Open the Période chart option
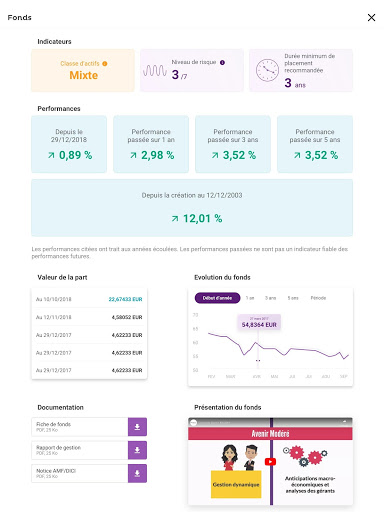Screen dimensions: 384x512 318,298
